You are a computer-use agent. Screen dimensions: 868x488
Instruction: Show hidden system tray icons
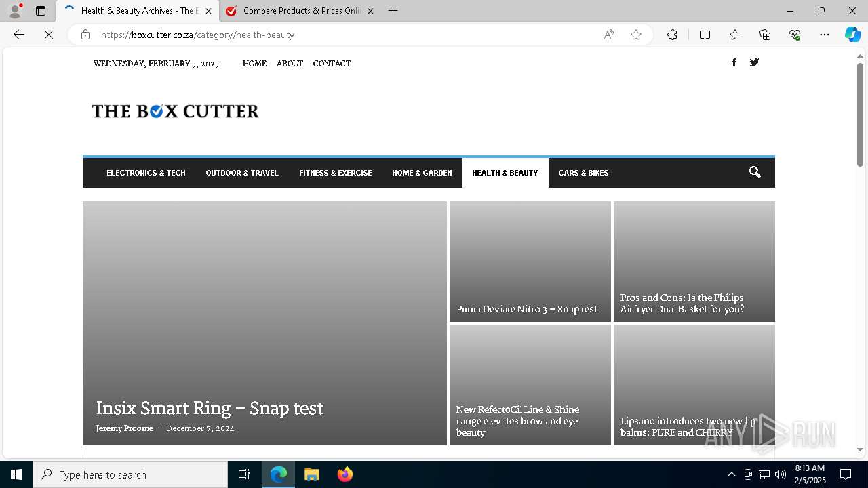tap(731, 474)
